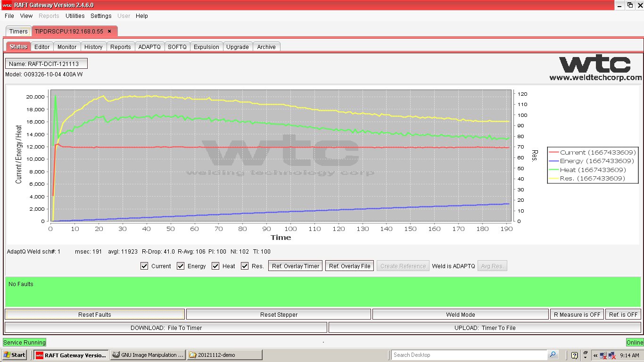Open the Help menu

pos(142,16)
